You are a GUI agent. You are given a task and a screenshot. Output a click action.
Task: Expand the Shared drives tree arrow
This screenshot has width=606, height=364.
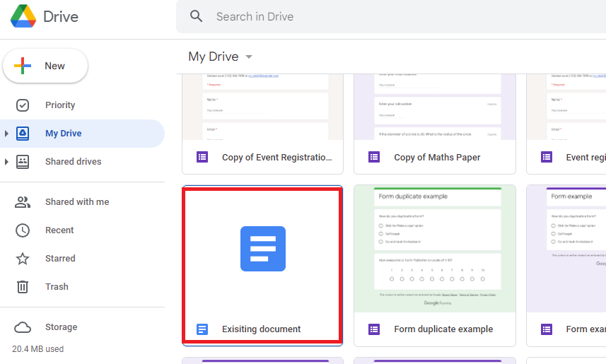pos(6,162)
